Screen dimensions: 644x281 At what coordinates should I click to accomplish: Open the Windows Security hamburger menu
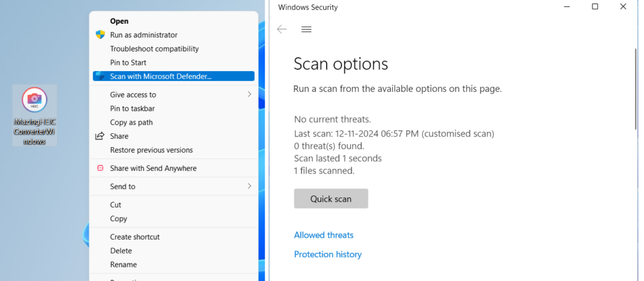(306, 29)
